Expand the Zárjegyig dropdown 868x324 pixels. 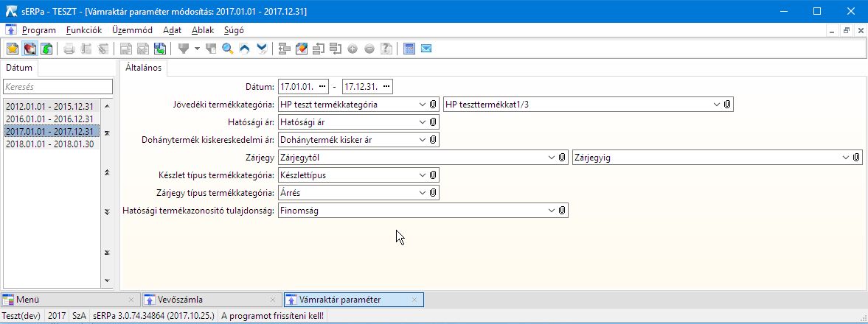click(846, 158)
